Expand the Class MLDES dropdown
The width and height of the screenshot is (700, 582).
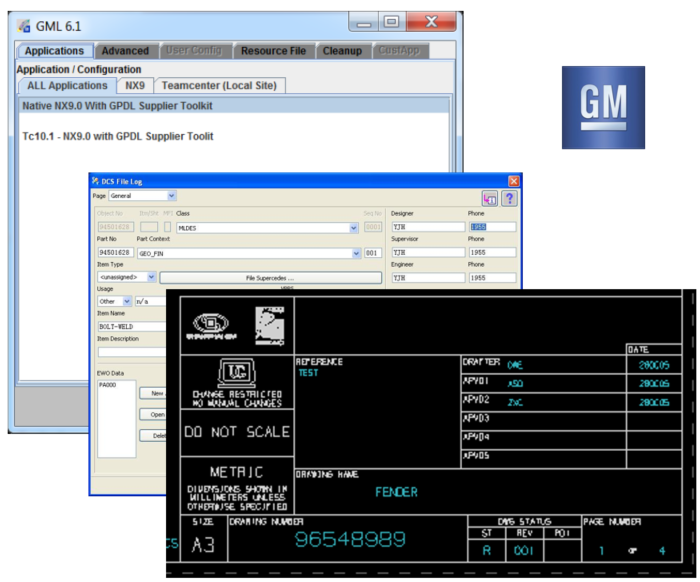coord(353,228)
